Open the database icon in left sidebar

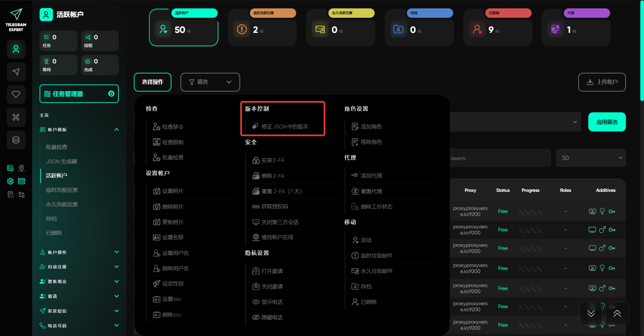pos(16,140)
